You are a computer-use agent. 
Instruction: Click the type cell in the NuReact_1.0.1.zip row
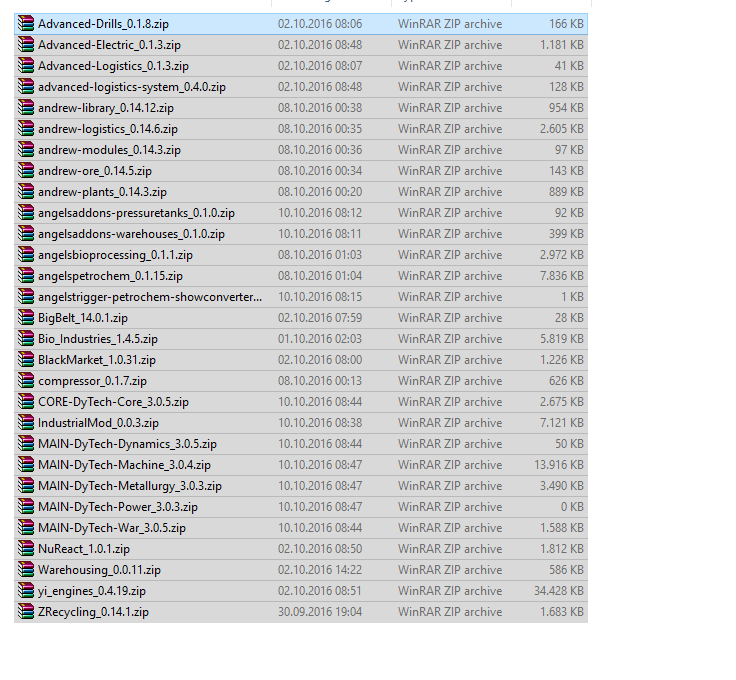tap(450, 549)
